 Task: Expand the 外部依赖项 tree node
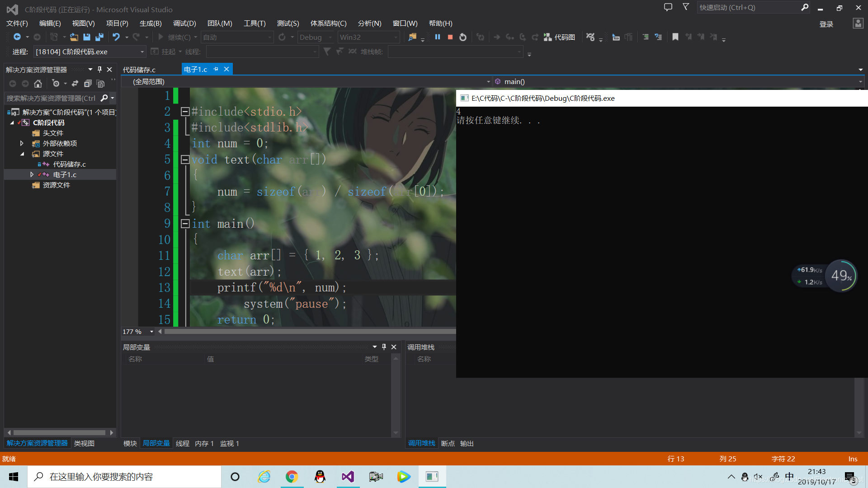[x=21, y=143]
